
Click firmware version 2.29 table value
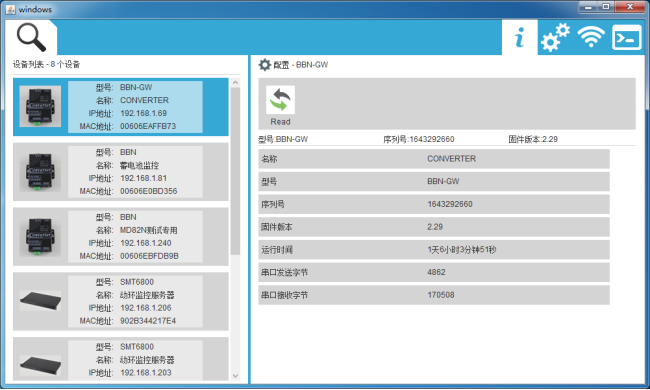(435, 227)
